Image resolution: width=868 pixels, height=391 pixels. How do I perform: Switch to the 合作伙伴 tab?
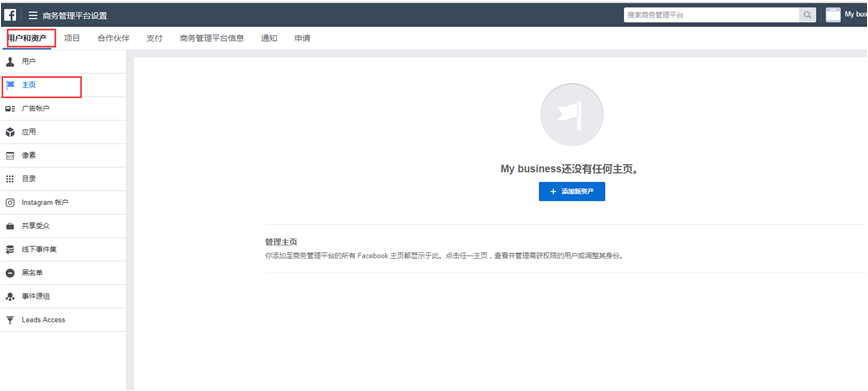[x=113, y=38]
